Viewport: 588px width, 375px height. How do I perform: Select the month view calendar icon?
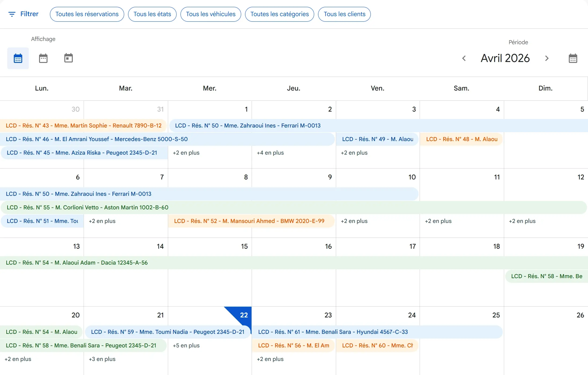18,58
